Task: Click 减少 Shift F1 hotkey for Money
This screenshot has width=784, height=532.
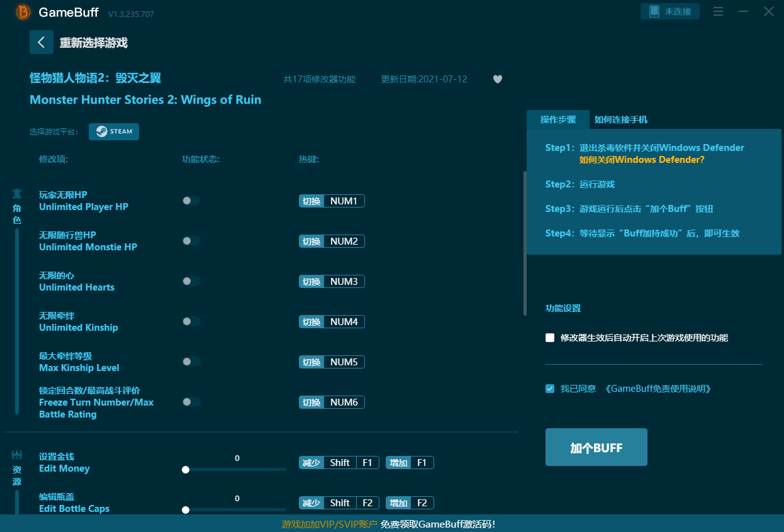Action: coord(339,463)
